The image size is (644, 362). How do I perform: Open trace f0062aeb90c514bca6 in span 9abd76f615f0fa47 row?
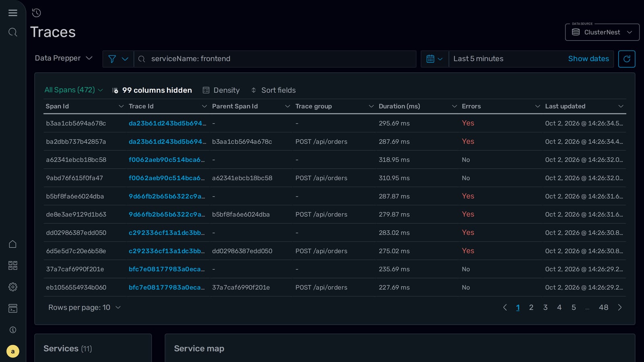[167, 178]
